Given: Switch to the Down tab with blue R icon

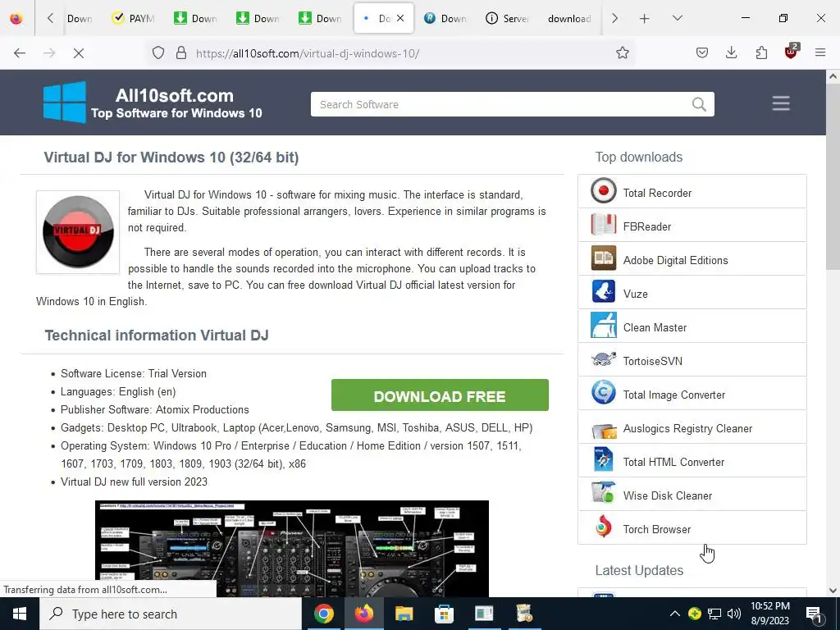Looking at the screenshot, I should [445, 18].
